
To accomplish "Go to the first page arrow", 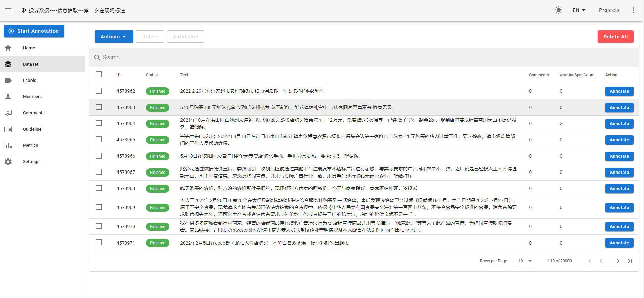I will click(x=589, y=261).
